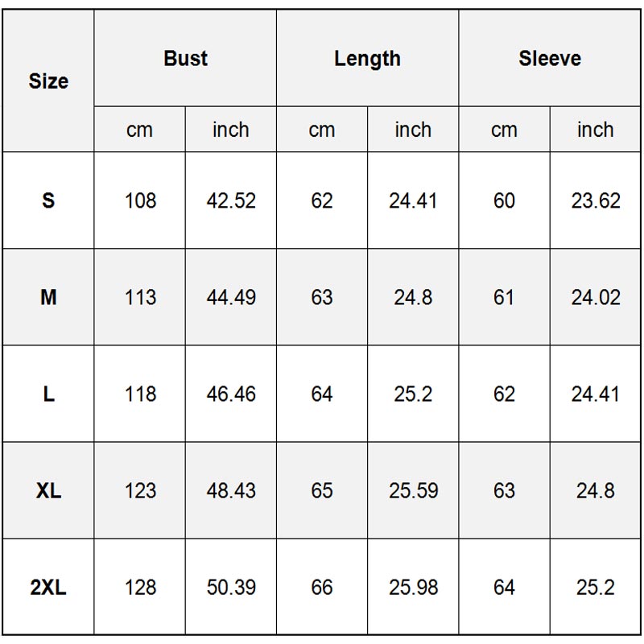Click length inch value 25.98
The image size is (644, 644).
point(413,588)
